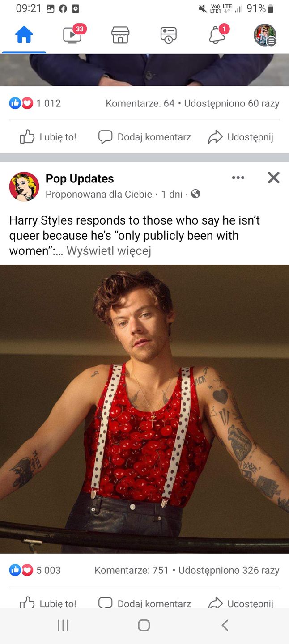Tap the Android back navigation button
289x644 pixels.
pyautogui.click(x=225, y=625)
